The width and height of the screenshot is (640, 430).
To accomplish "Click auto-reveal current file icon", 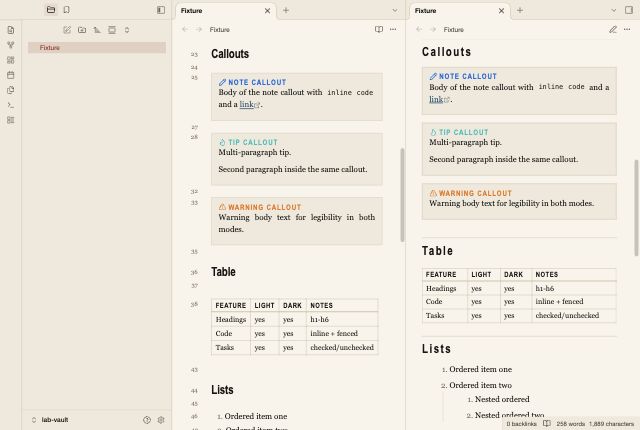I will click(112, 30).
